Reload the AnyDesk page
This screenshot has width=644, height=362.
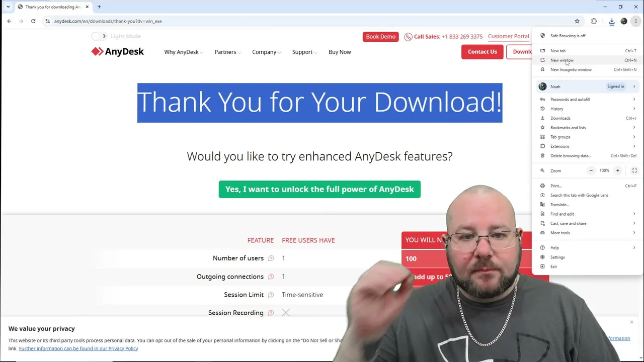(33, 21)
